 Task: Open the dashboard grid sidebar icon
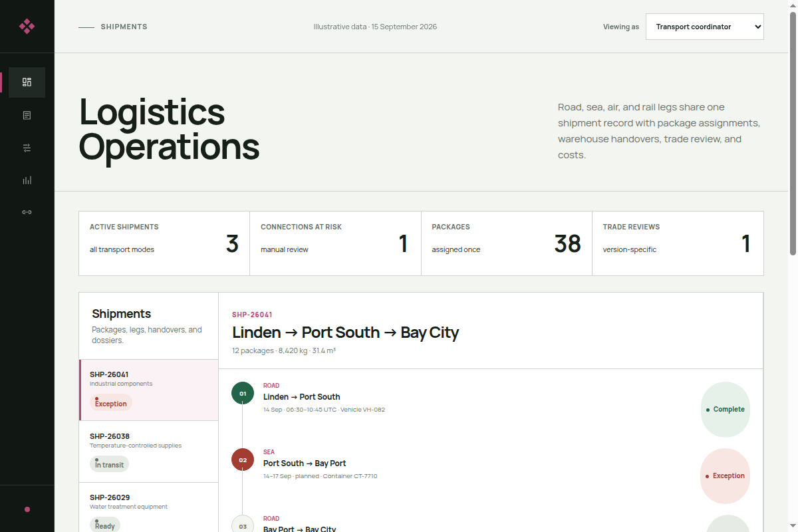pos(27,82)
